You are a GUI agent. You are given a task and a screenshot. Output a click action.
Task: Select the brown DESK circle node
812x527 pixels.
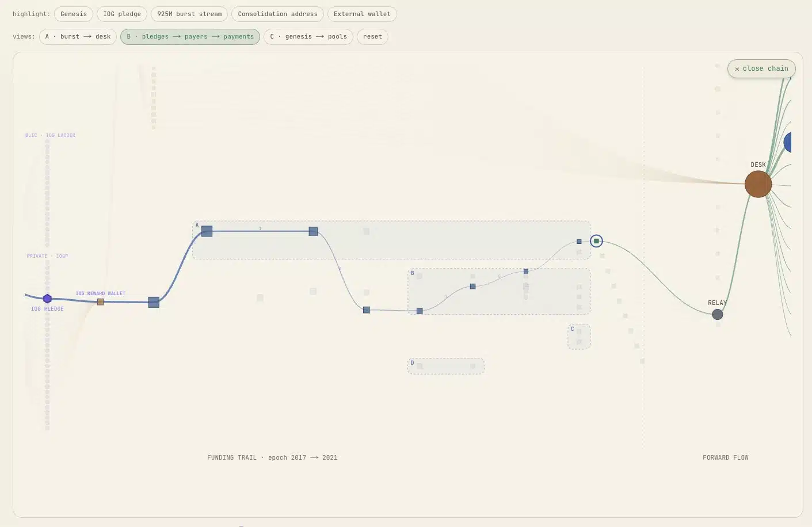(x=758, y=184)
